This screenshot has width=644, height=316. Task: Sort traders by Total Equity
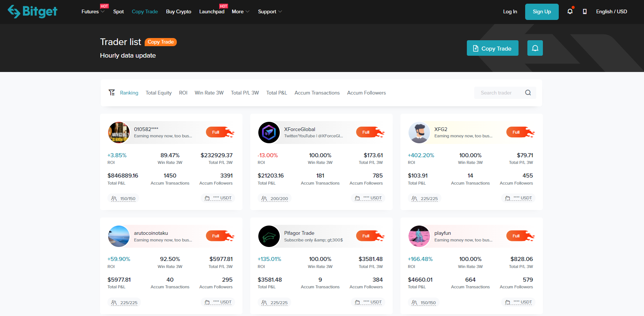(159, 93)
